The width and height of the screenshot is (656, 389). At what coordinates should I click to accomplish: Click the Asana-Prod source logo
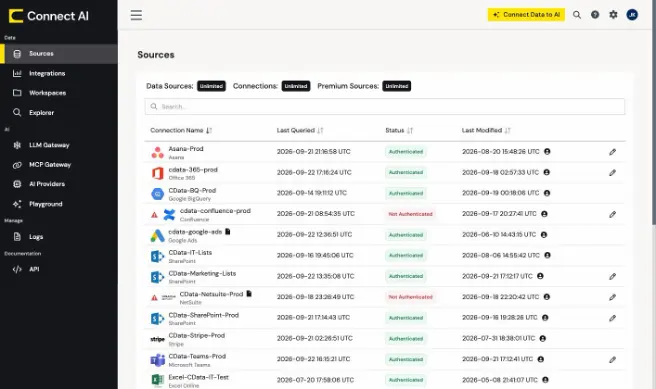[x=157, y=153]
